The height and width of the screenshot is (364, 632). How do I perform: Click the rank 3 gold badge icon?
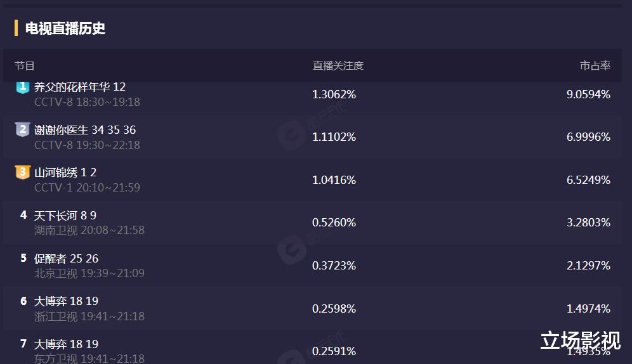pos(23,172)
